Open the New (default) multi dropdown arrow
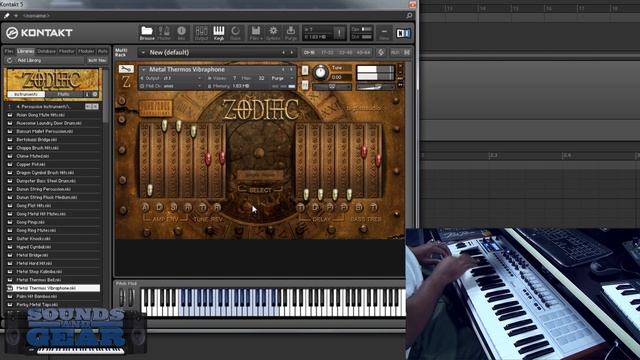Image resolution: width=640 pixels, height=360 pixels. pyautogui.click(x=143, y=52)
